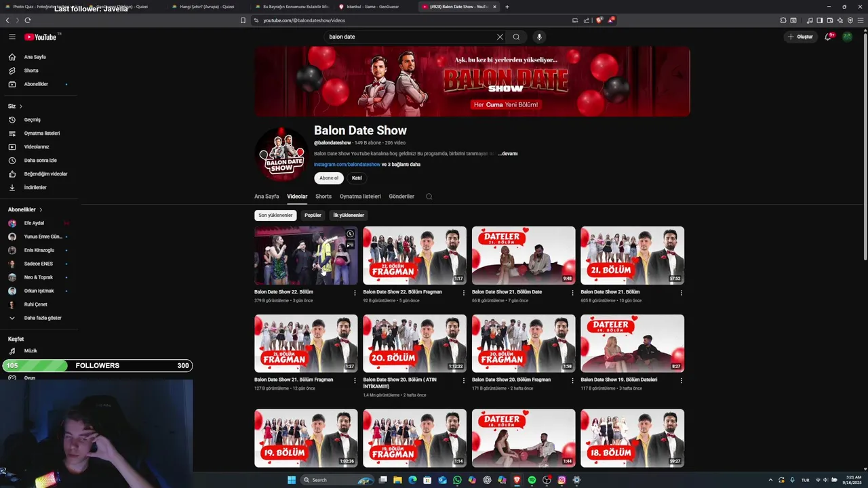Play the 21. Bölüm Date thumbnail

524,256
